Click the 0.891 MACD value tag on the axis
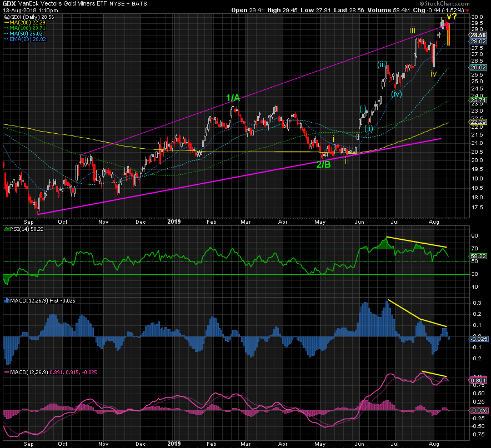Image resolution: width=491 pixels, height=448 pixels. [x=478, y=381]
